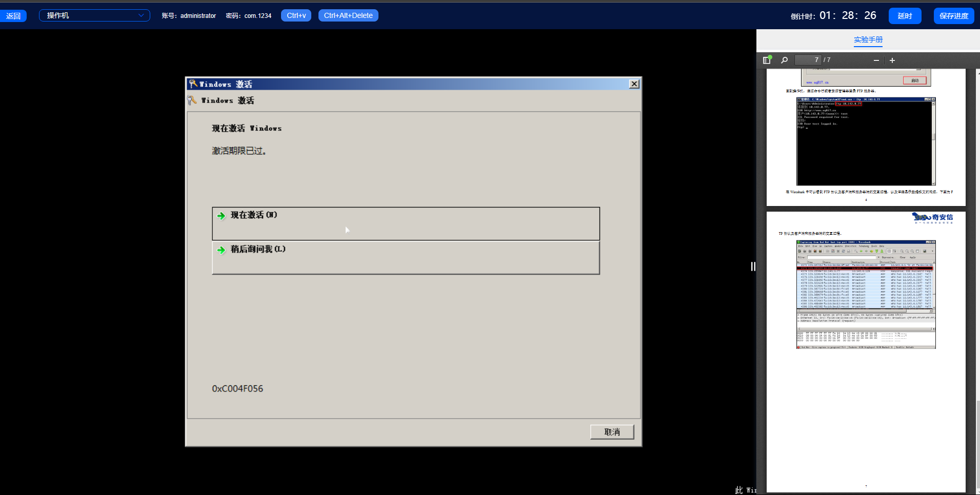Click 取消 in the activation dialog
980x495 pixels.
[612, 432]
